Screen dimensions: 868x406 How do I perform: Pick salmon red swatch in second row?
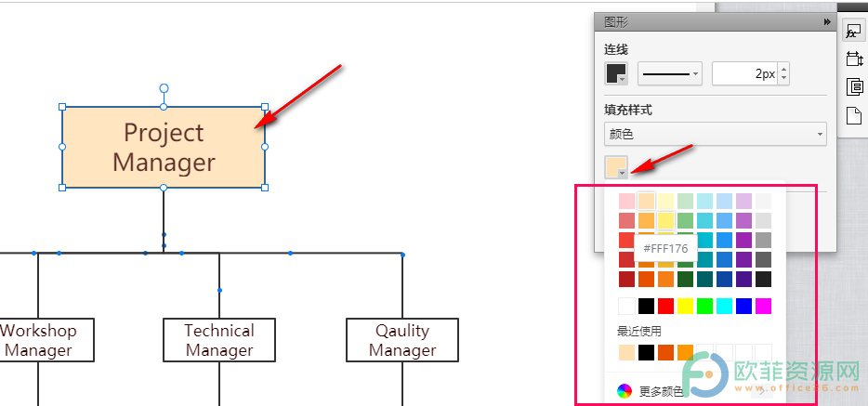[x=626, y=221]
